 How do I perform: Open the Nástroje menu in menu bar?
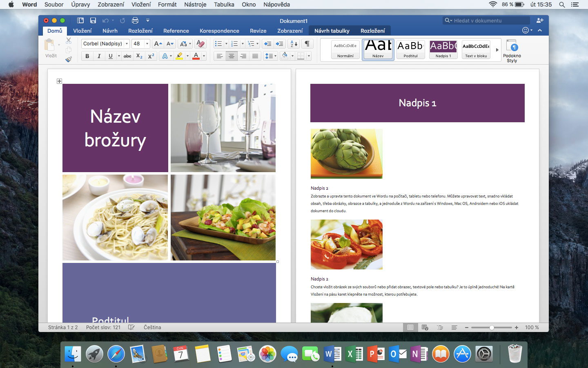195,4
